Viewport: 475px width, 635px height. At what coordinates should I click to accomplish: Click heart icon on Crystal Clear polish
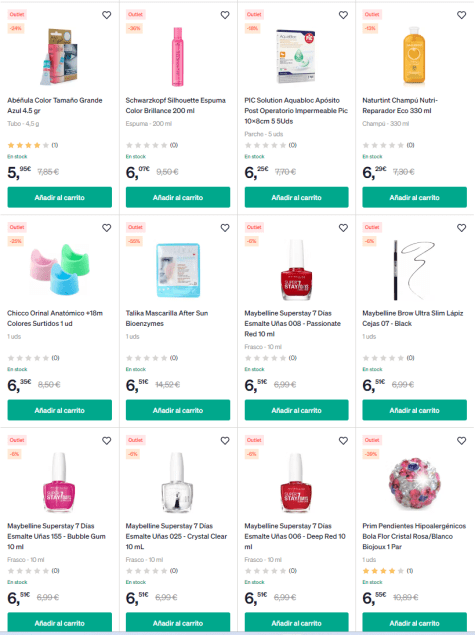pyautogui.click(x=225, y=441)
